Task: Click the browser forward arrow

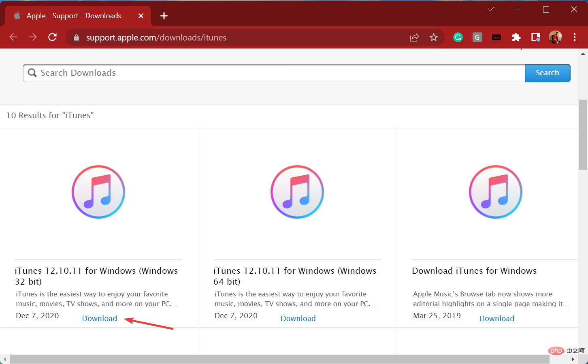Action: click(33, 37)
